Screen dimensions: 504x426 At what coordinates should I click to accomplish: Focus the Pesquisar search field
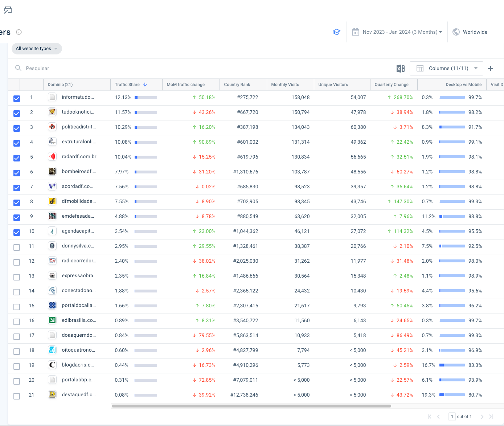(x=109, y=69)
